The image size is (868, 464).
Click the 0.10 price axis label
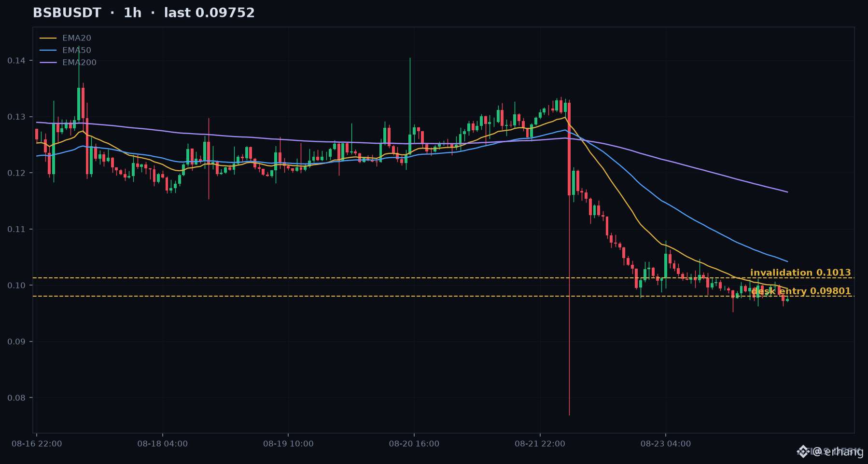[x=16, y=285]
